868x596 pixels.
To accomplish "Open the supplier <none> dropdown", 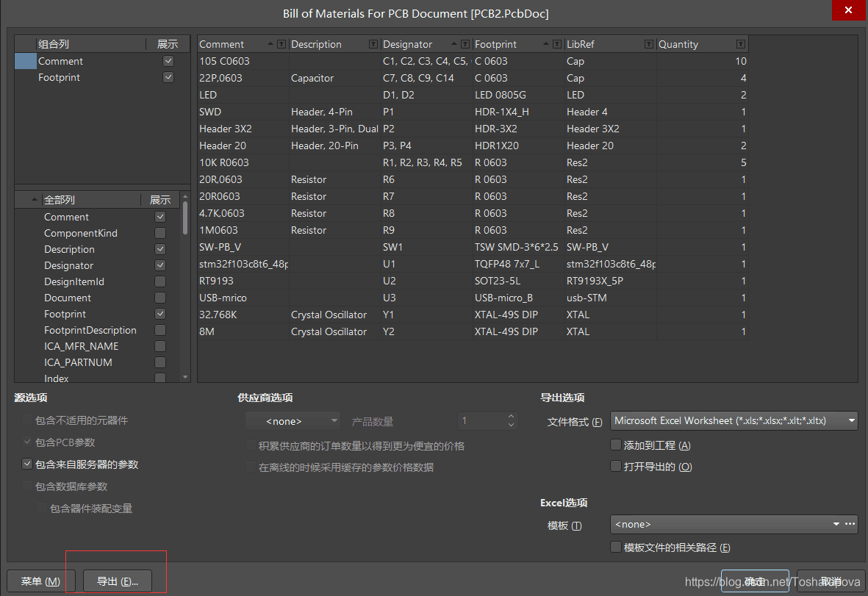I will (293, 421).
